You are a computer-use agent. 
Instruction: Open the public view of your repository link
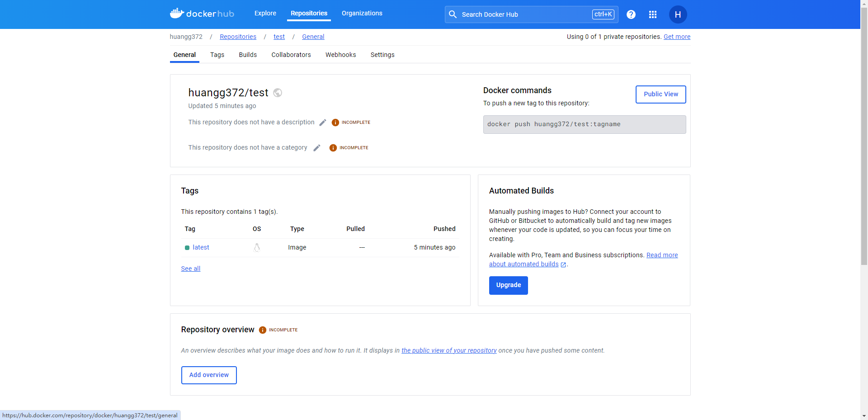coord(449,350)
